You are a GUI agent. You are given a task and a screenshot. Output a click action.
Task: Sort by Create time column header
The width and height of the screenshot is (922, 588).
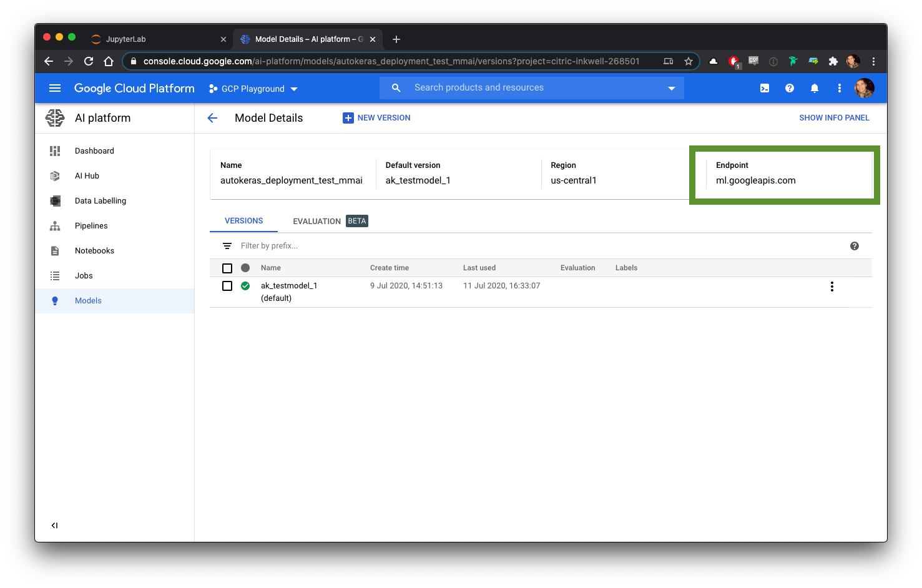click(x=390, y=268)
